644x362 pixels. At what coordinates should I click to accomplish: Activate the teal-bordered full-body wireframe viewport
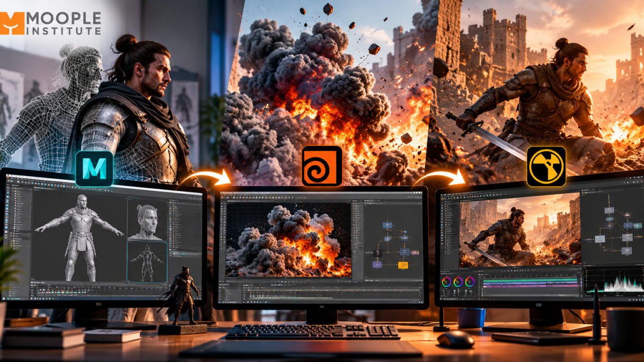147,262
